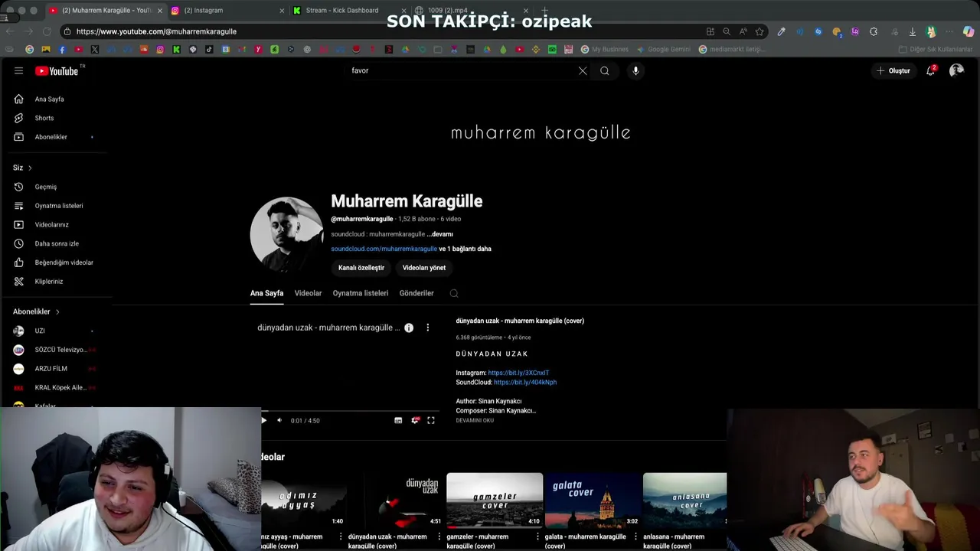Open the SoundCloud bit.ly link
The image size is (980, 551).
[525, 382]
